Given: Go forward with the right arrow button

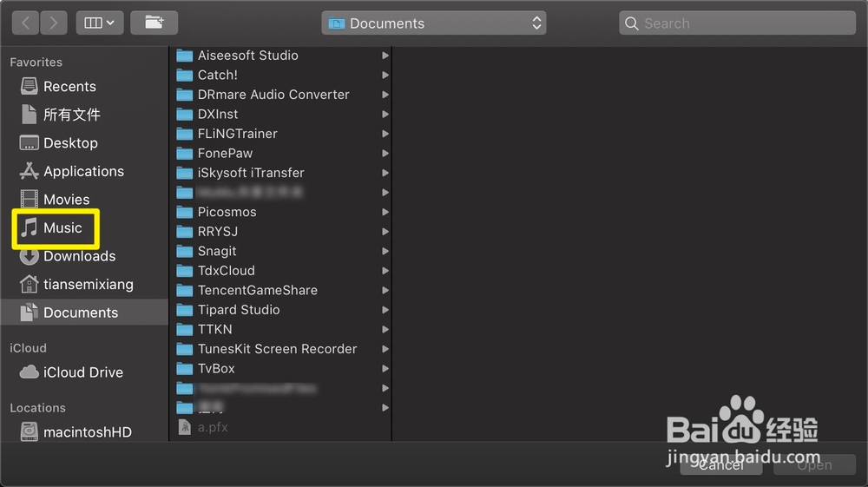Looking at the screenshot, I should click(x=54, y=23).
